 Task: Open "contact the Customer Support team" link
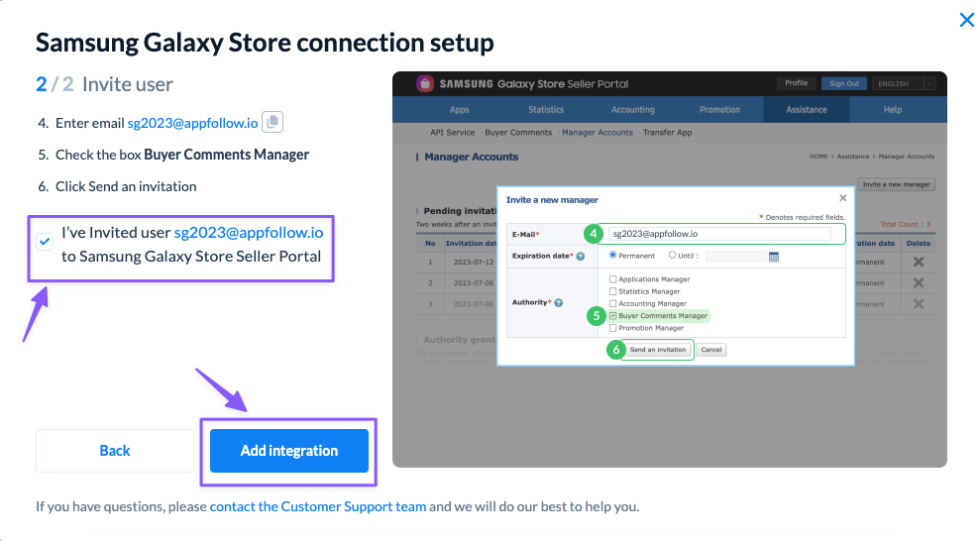(318, 506)
